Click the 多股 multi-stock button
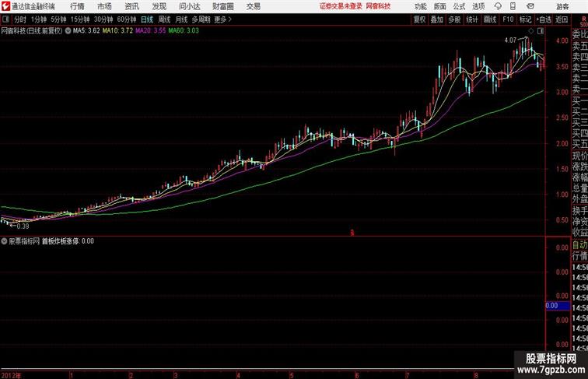The width and height of the screenshot is (588, 379). tap(454, 19)
